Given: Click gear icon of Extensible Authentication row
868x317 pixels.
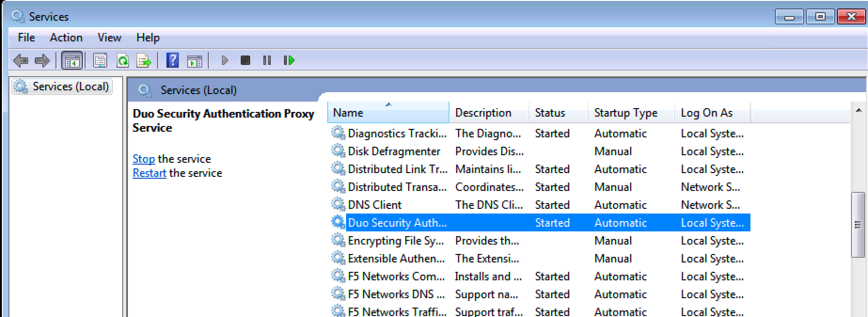Looking at the screenshot, I should [x=338, y=258].
